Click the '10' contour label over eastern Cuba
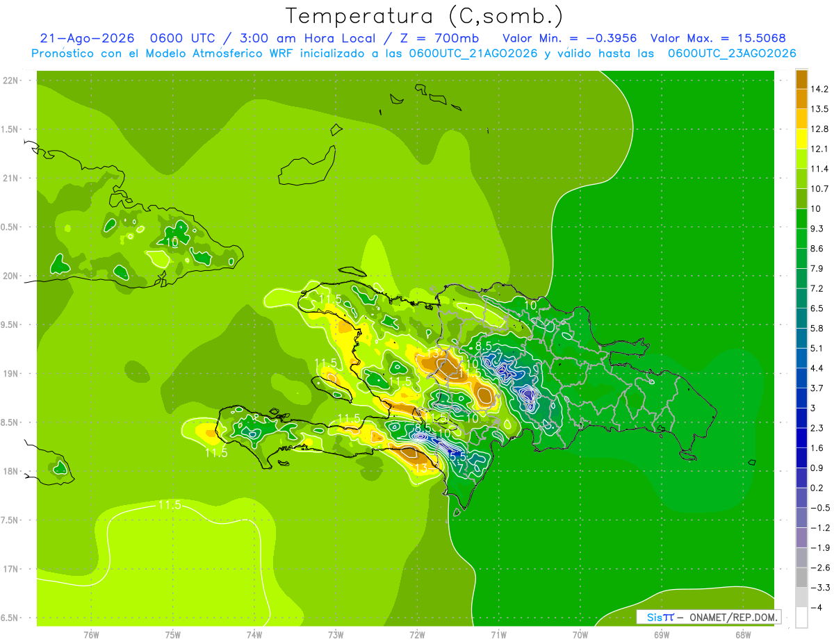The height and width of the screenshot is (644, 834). pyautogui.click(x=172, y=242)
